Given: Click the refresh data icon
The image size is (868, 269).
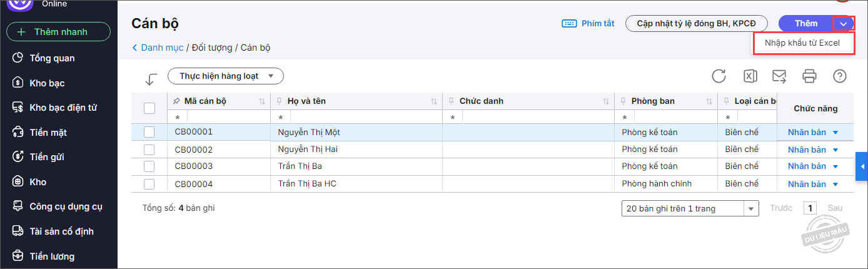Looking at the screenshot, I should (x=719, y=76).
